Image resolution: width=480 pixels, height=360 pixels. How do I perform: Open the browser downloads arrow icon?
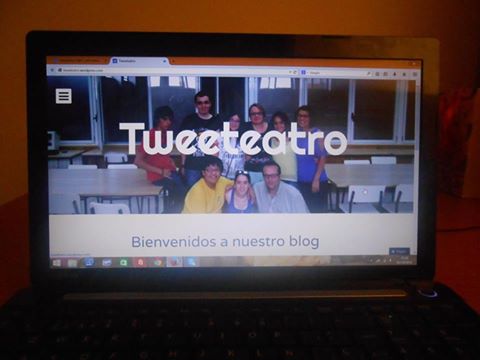tap(395, 74)
